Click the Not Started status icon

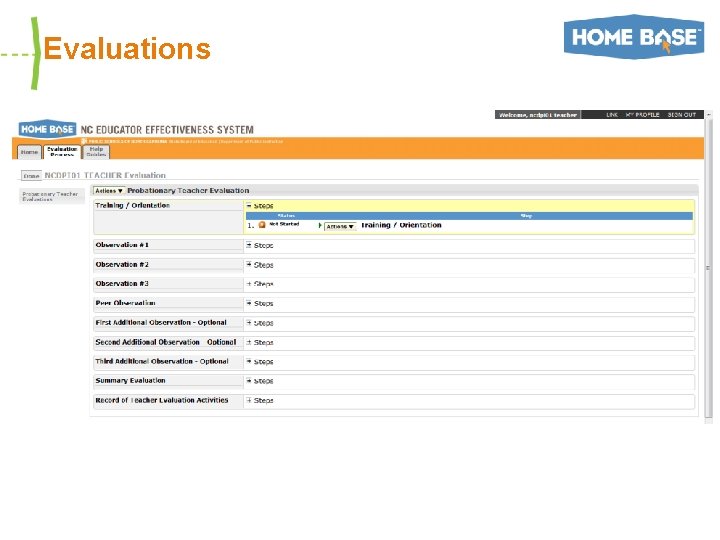262,225
